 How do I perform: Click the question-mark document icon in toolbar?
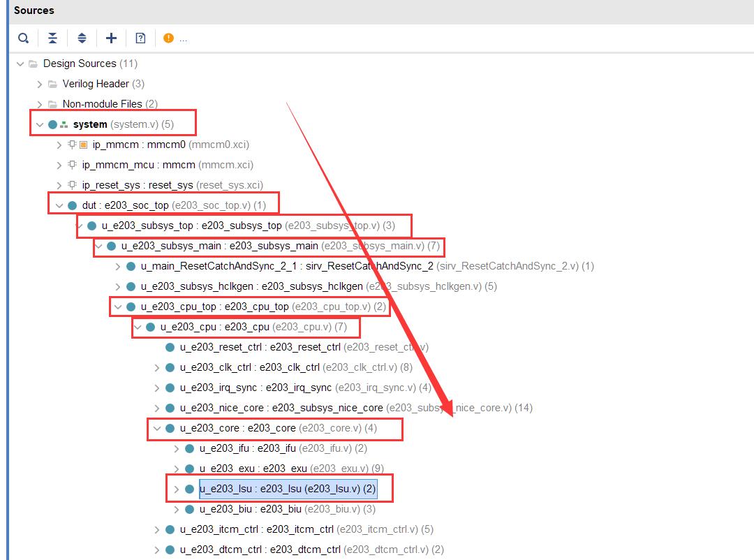coord(140,38)
